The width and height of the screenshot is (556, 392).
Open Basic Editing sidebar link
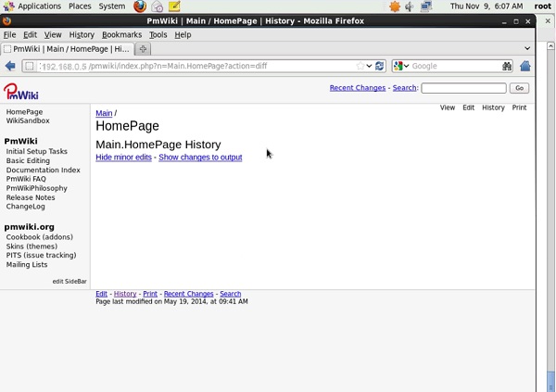click(x=28, y=160)
